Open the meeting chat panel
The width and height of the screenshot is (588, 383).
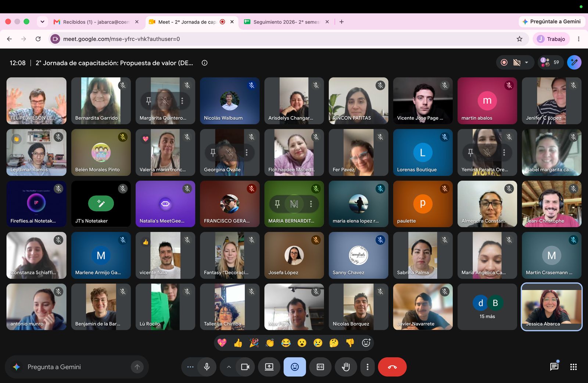pyautogui.click(x=554, y=366)
